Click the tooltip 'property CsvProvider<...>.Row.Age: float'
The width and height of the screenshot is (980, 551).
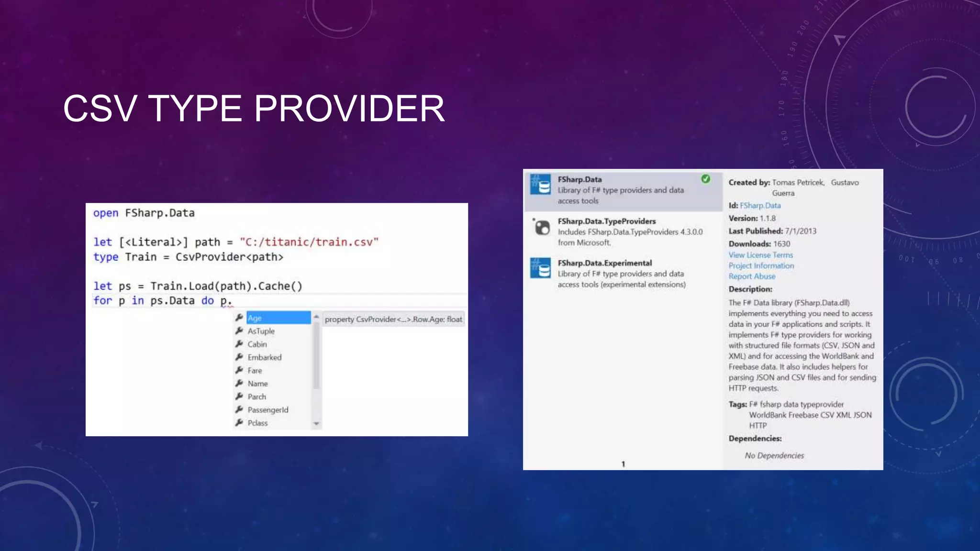(393, 319)
